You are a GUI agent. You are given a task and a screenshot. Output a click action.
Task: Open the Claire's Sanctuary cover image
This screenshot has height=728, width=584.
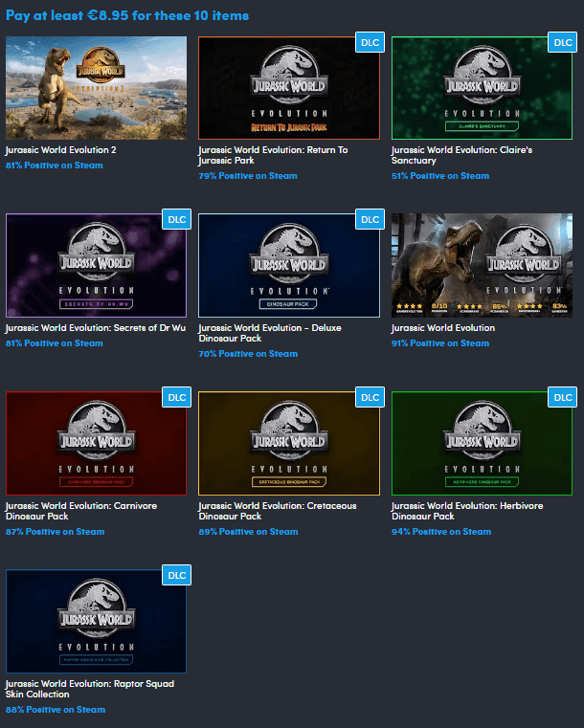pyautogui.click(x=482, y=88)
